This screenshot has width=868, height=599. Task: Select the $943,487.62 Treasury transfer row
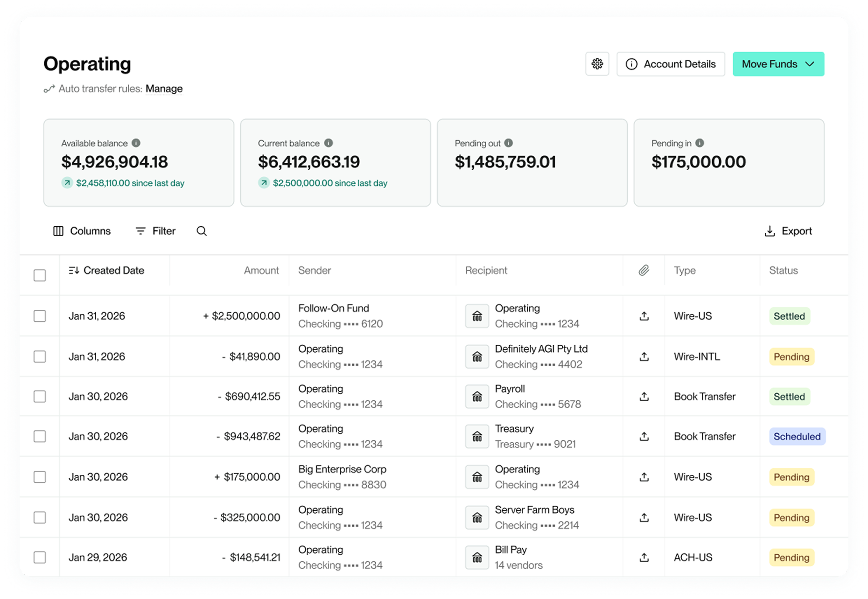pyautogui.click(x=40, y=436)
